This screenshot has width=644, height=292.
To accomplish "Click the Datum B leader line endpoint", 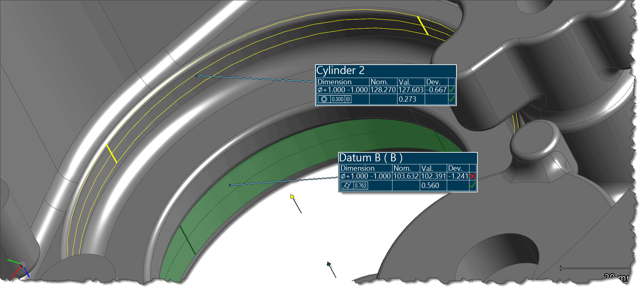I will point(230,185).
